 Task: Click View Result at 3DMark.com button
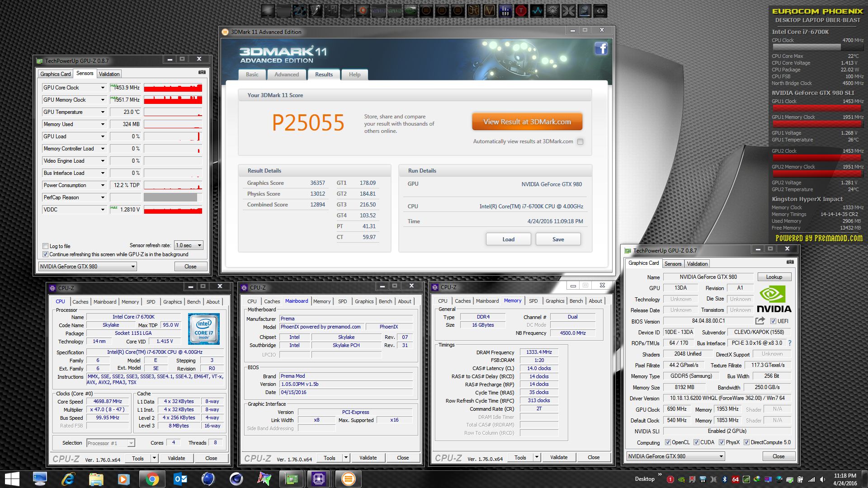[x=527, y=122]
